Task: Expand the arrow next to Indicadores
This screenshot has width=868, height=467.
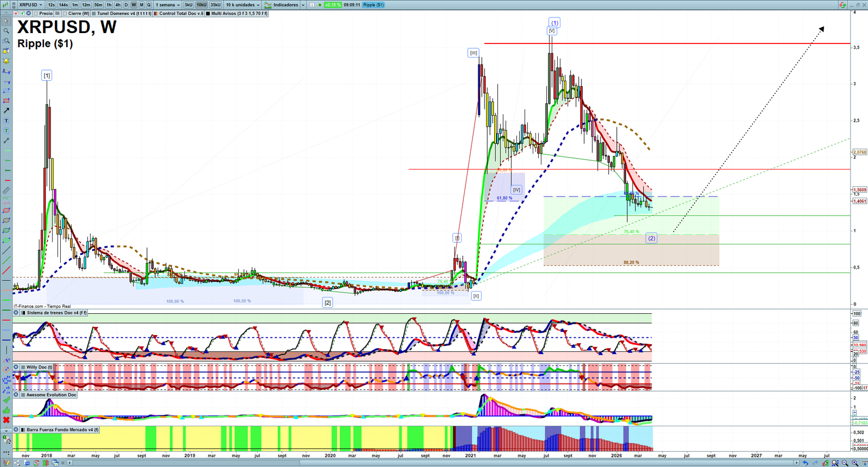Action: [303, 5]
